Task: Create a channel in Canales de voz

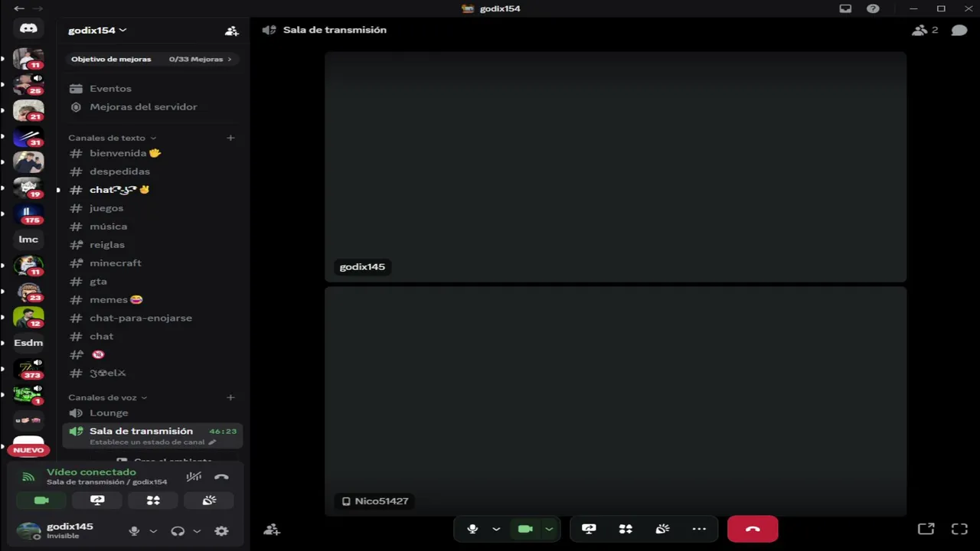Action: (x=230, y=397)
